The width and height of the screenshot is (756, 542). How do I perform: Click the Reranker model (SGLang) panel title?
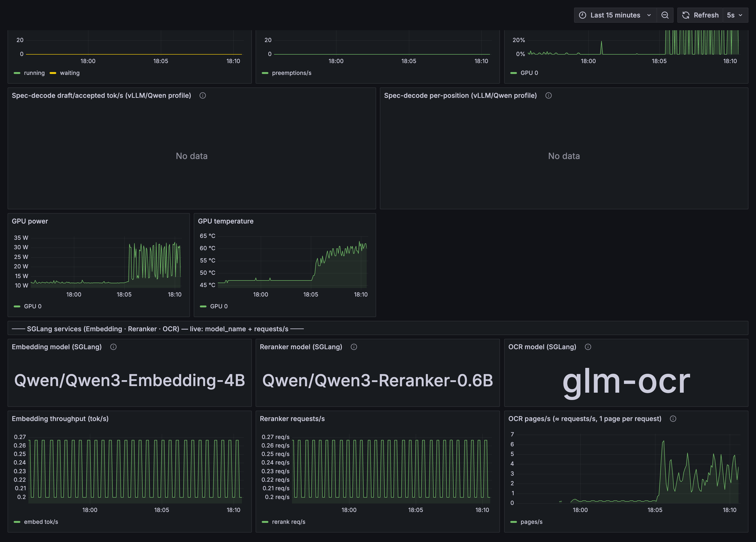coord(301,347)
